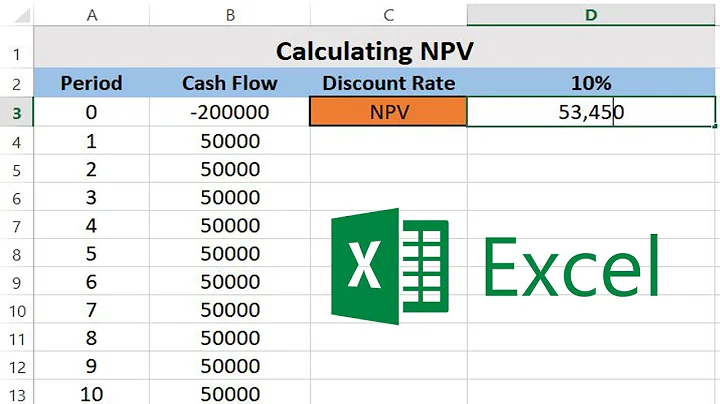Select row header 13
This screenshot has height=404, width=720.
(17, 393)
